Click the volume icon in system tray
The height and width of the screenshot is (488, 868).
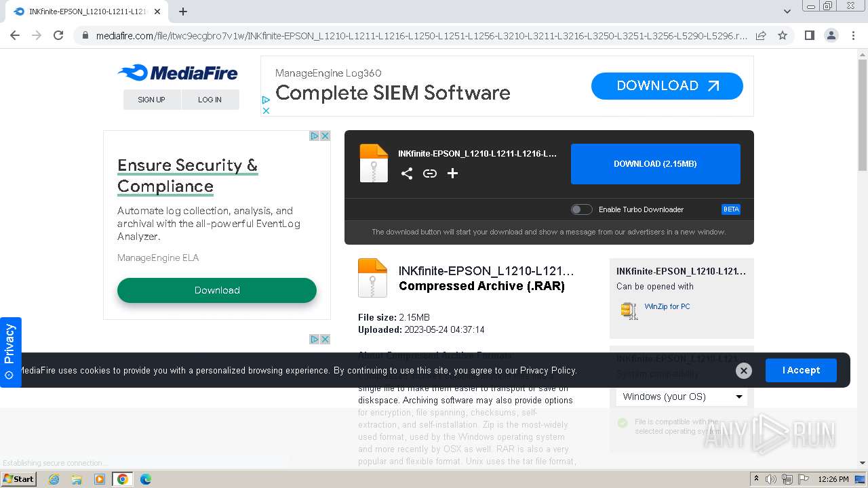point(770,479)
